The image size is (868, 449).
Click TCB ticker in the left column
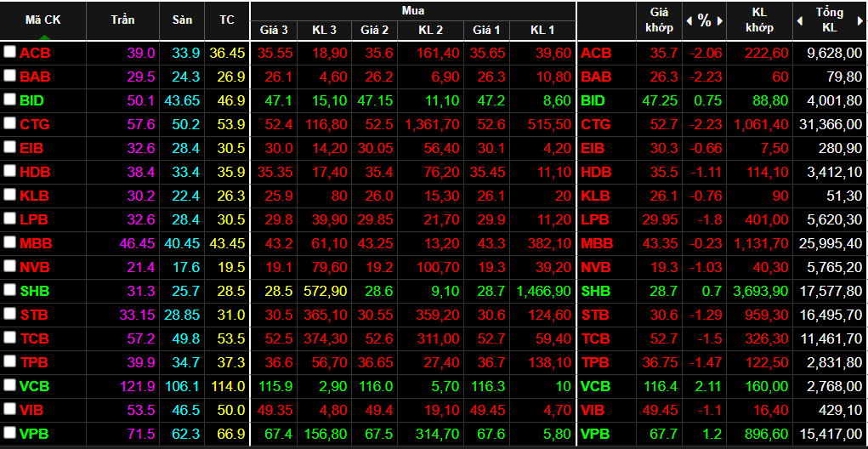tap(34, 338)
